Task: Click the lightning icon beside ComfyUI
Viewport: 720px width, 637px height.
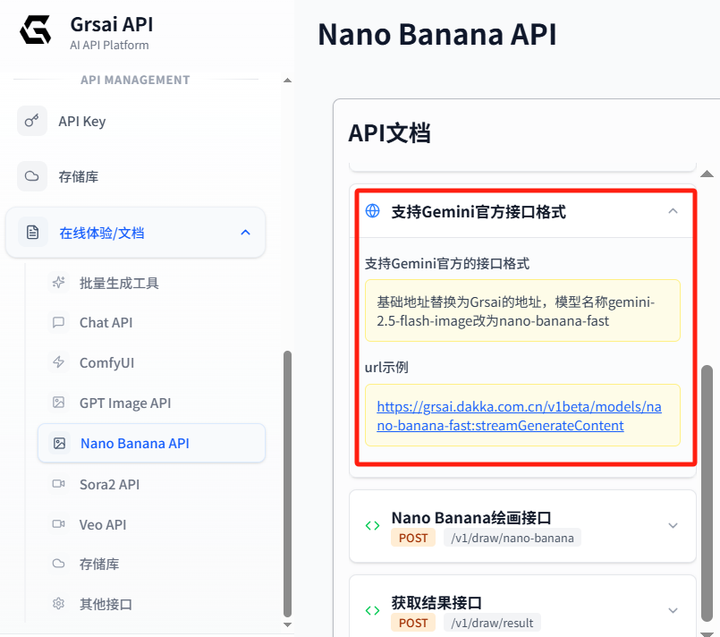Action: [58, 362]
